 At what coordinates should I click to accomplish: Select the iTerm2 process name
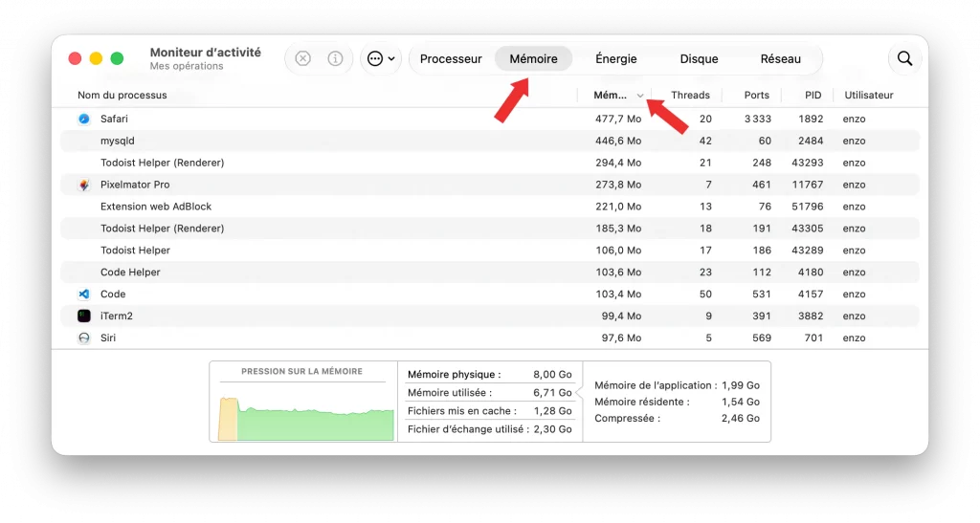117,316
